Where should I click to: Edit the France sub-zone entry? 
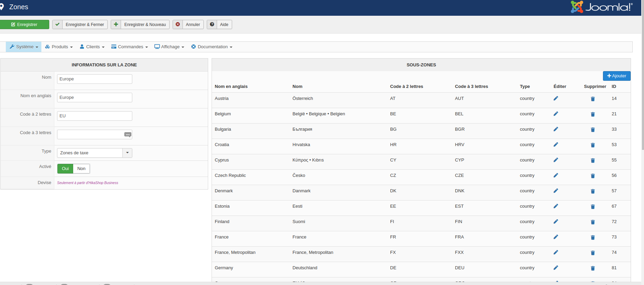point(555,237)
